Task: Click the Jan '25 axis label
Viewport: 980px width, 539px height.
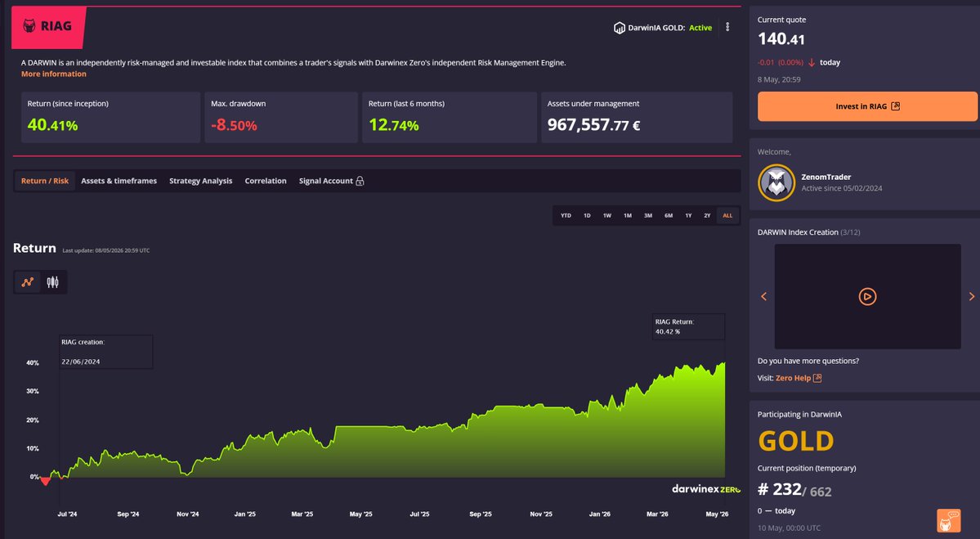Action: click(245, 514)
